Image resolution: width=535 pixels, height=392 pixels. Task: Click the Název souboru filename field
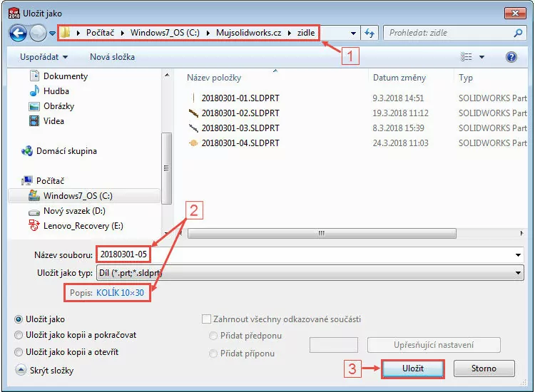point(310,254)
